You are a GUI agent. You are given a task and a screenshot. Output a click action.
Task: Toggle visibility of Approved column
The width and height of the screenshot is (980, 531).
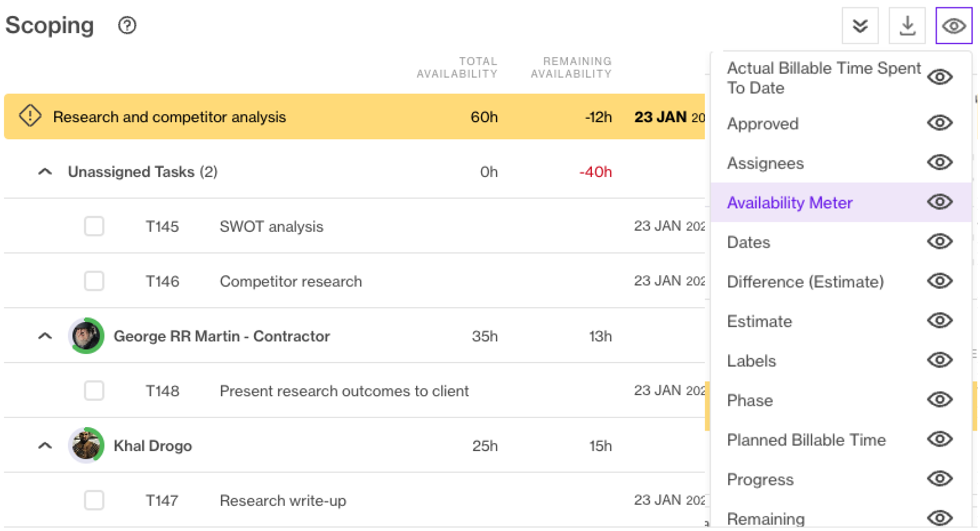point(939,123)
